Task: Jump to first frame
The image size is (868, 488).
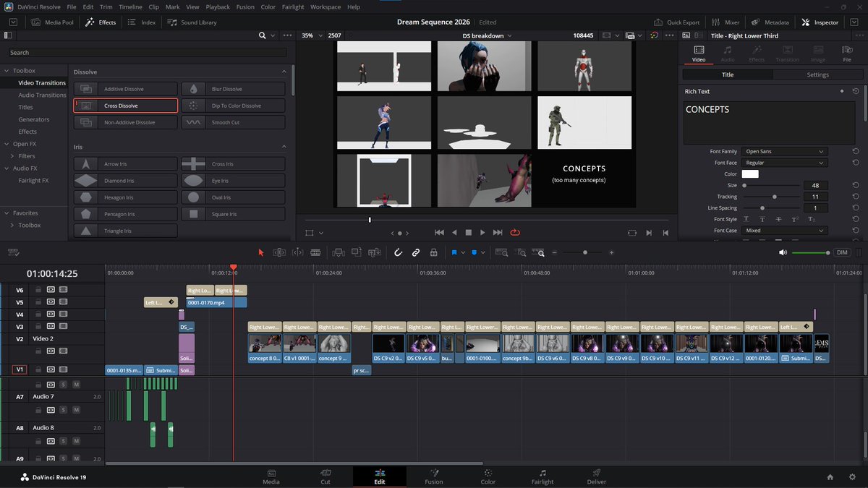Action: coord(439,233)
